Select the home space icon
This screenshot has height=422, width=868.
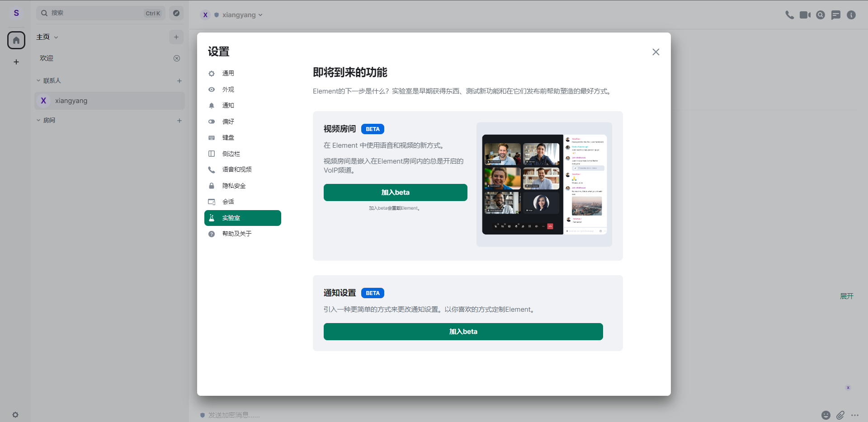click(x=16, y=40)
